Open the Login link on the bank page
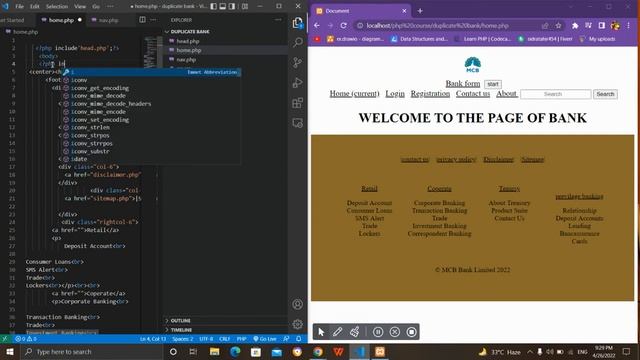This screenshot has height=360, width=640. point(395,94)
